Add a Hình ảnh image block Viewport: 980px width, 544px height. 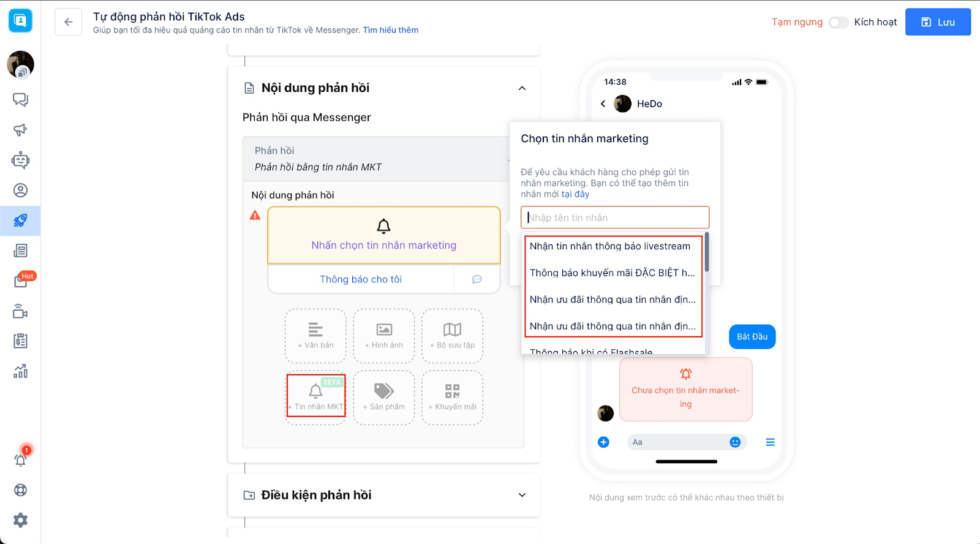click(x=384, y=336)
